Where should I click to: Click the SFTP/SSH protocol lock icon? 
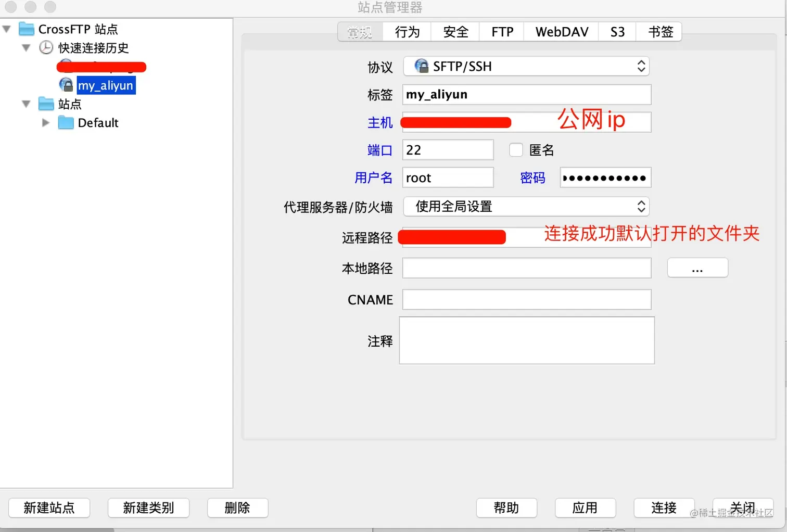[422, 66]
